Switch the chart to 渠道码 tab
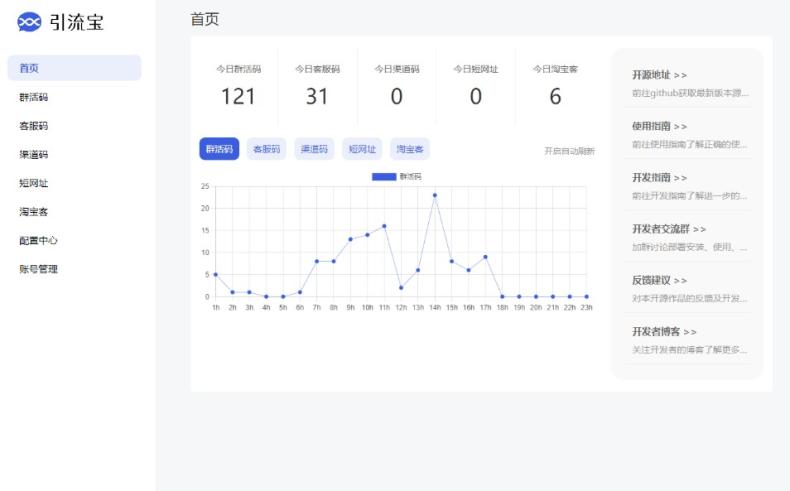The height and width of the screenshot is (491, 790). tap(314, 149)
